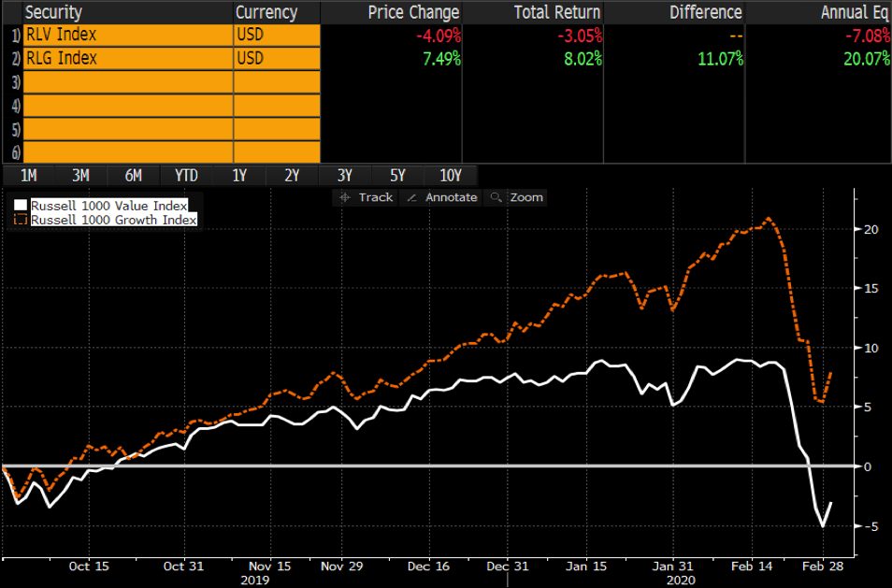The width and height of the screenshot is (892, 588).
Task: Select the 1M time range tab
Action: tap(28, 176)
